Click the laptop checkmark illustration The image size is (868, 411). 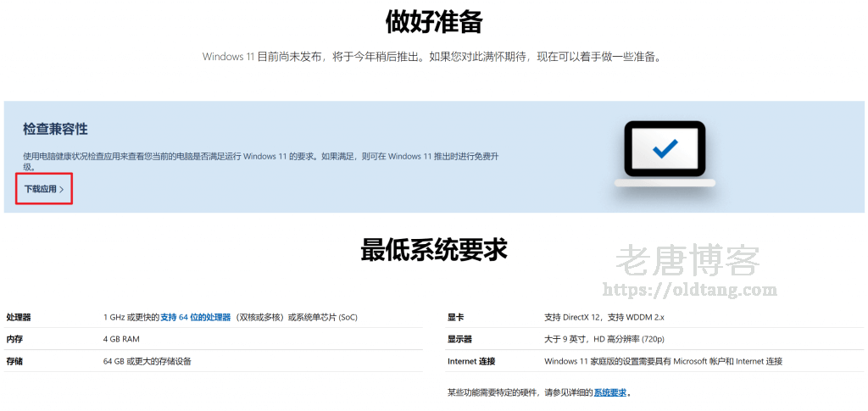[665, 153]
